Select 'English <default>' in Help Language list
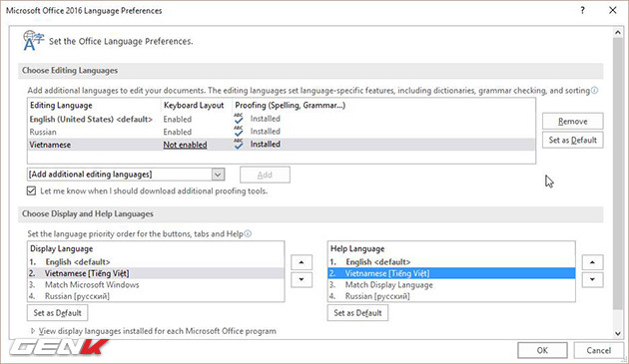 coord(451,261)
